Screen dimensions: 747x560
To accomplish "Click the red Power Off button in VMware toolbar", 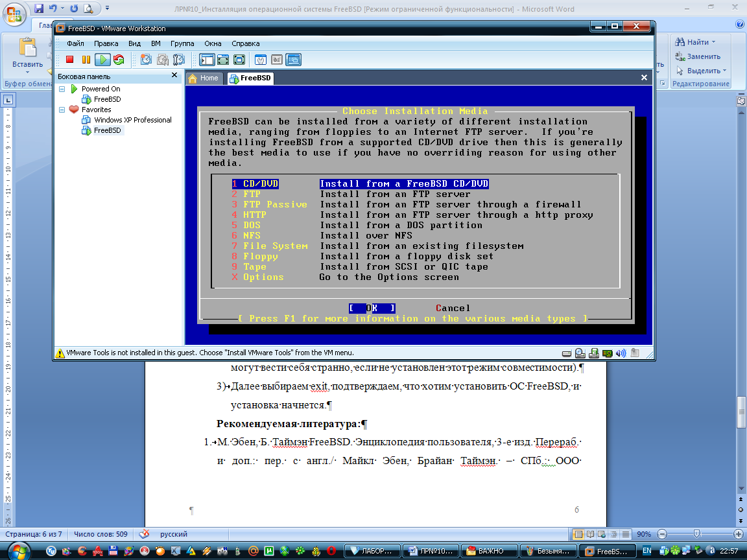I will pyautogui.click(x=69, y=60).
